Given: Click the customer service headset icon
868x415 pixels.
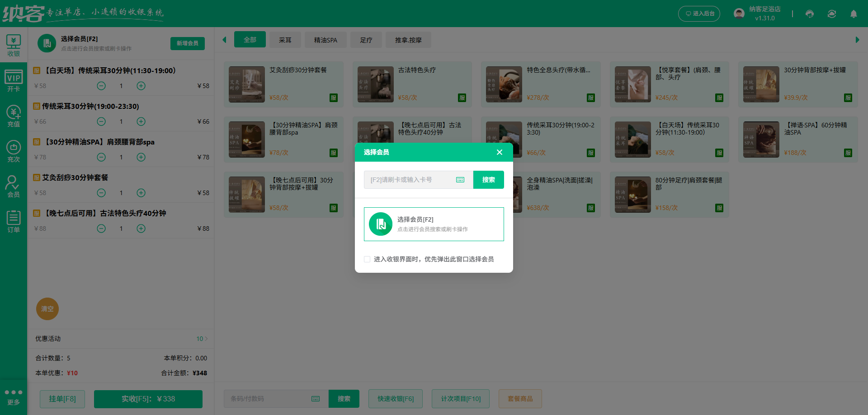Looking at the screenshot, I should [810, 14].
